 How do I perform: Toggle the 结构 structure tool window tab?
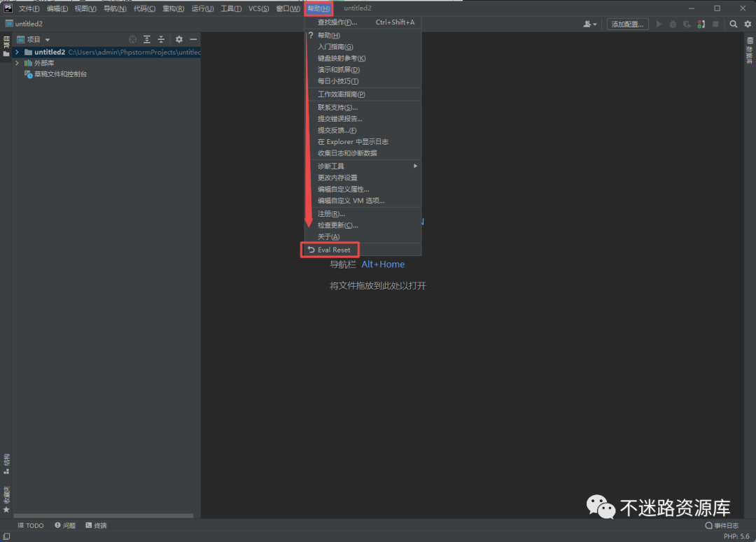[6, 464]
